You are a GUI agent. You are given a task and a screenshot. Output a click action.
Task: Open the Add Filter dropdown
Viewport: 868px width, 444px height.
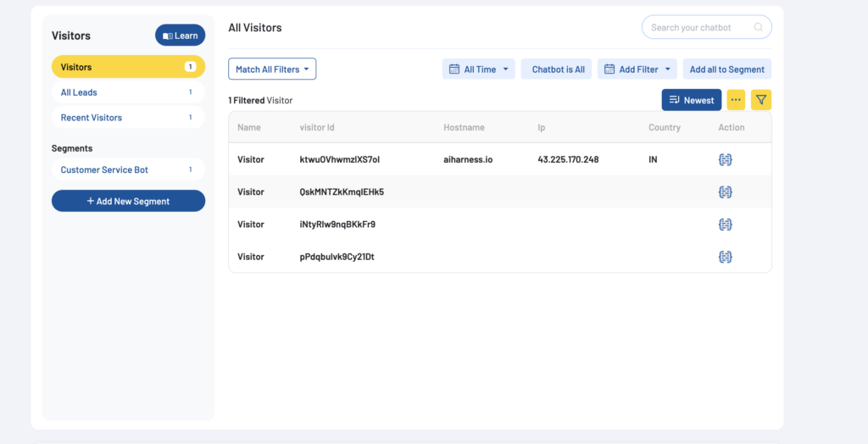[637, 69]
